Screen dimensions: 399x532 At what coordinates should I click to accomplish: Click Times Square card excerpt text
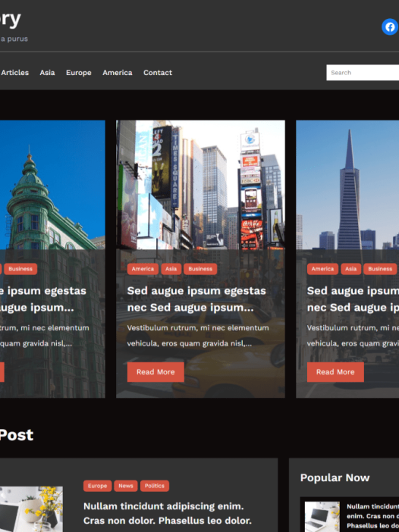click(x=198, y=336)
